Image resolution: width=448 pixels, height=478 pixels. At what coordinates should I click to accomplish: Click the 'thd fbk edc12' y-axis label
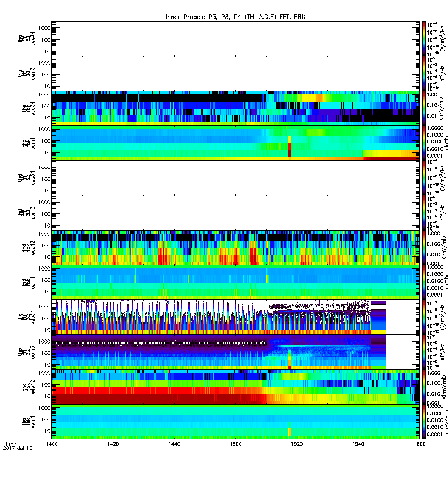pos(29,247)
